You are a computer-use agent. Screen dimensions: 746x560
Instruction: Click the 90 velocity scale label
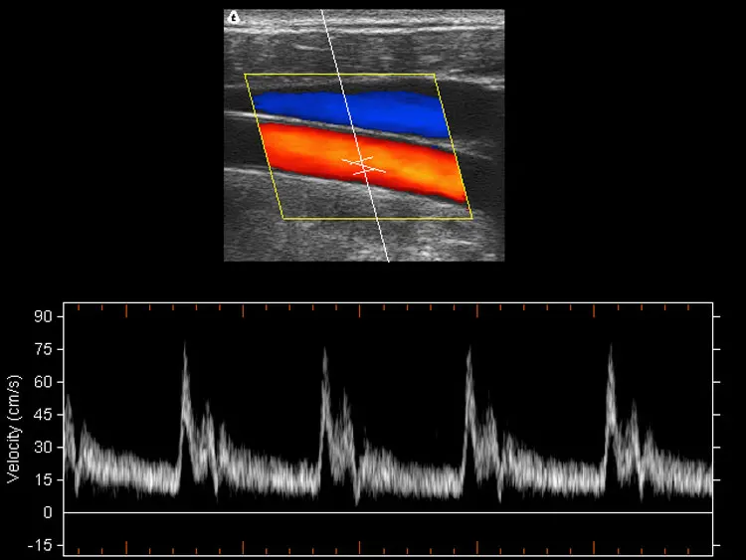pos(43,317)
